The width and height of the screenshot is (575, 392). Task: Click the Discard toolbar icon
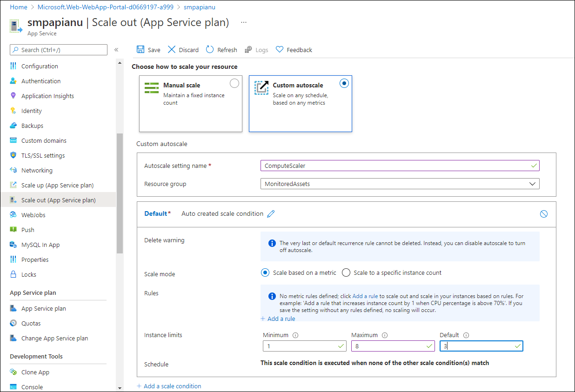tap(171, 49)
